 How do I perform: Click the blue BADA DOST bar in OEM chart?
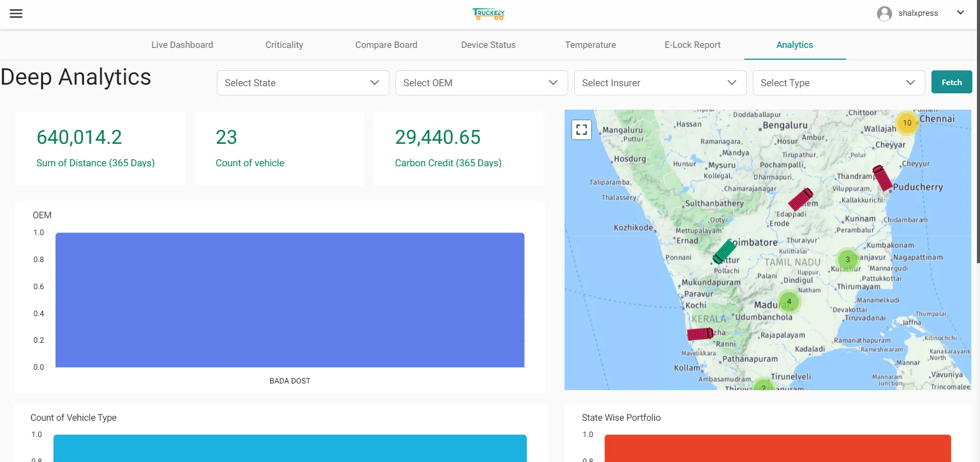tap(290, 300)
